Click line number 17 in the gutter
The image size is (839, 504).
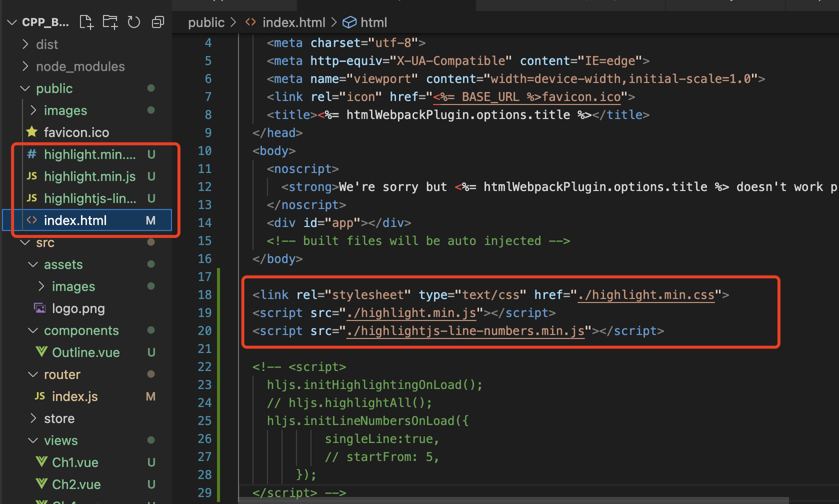click(x=204, y=277)
